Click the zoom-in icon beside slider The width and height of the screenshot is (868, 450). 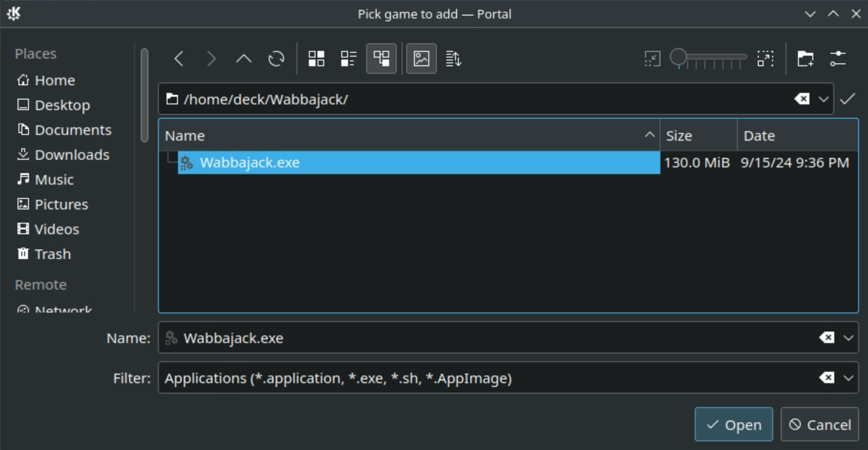(x=765, y=59)
